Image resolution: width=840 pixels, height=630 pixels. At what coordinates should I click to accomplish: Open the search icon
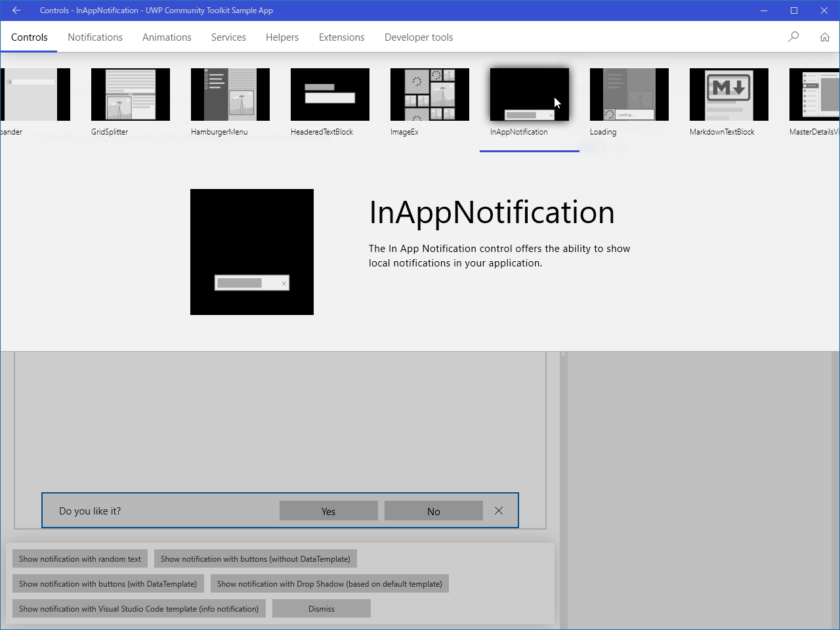point(793,37)
